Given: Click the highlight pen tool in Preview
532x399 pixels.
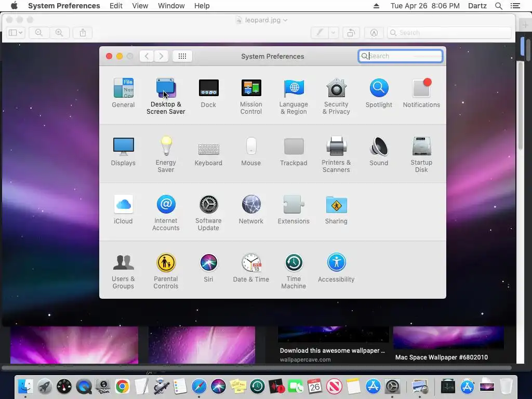Looking at the screenshot, I should pyautogui.click(x=320, y=33).
